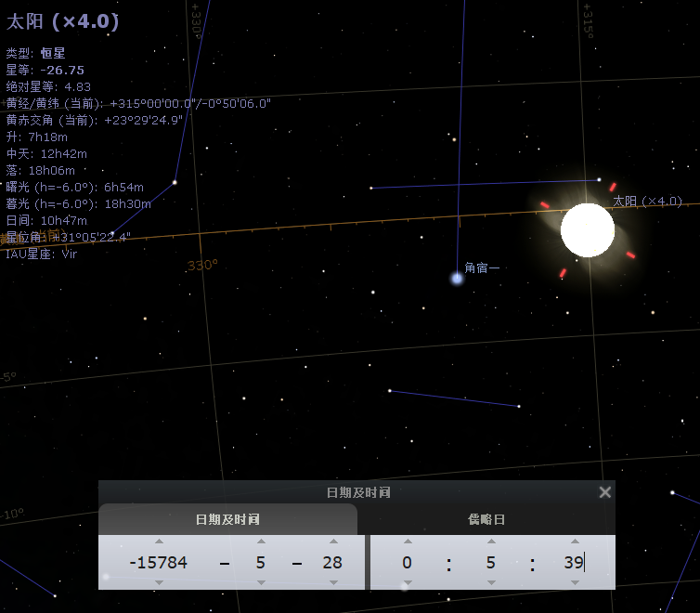
Task: Decrease the hour value with down arrow
Action: (x=408, y=582)
